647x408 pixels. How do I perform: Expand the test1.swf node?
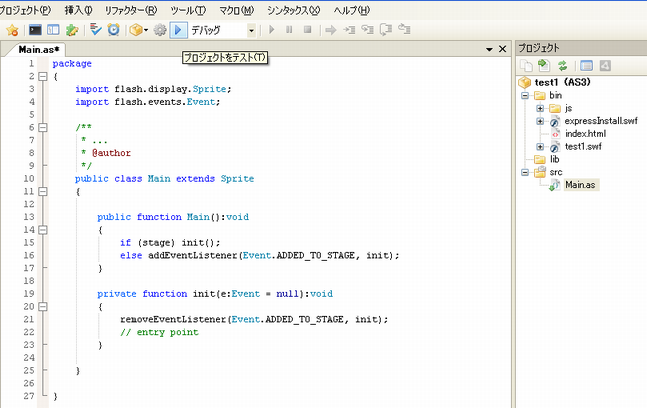(540, 147)
